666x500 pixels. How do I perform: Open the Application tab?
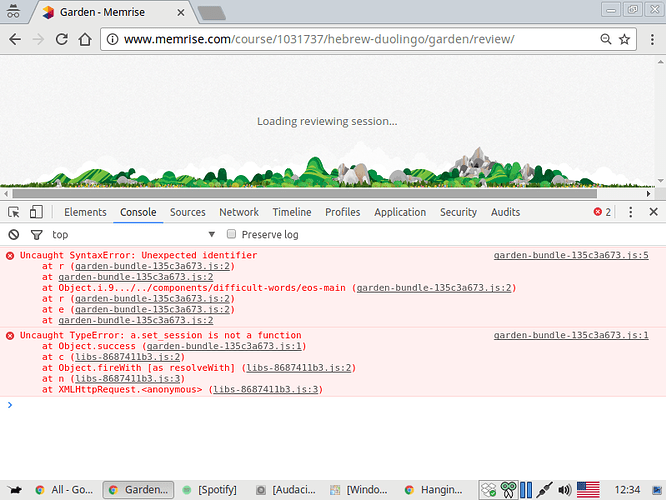[400, 212]
